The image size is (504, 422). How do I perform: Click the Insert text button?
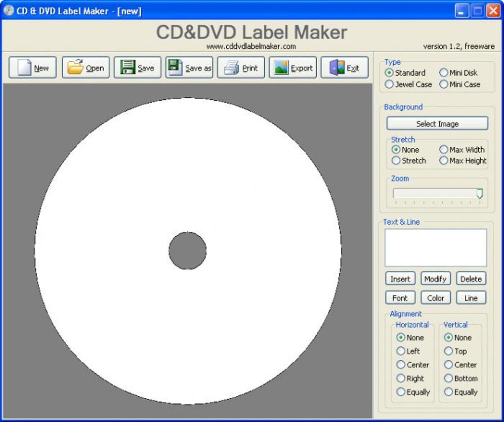click(x=400, y=279)
